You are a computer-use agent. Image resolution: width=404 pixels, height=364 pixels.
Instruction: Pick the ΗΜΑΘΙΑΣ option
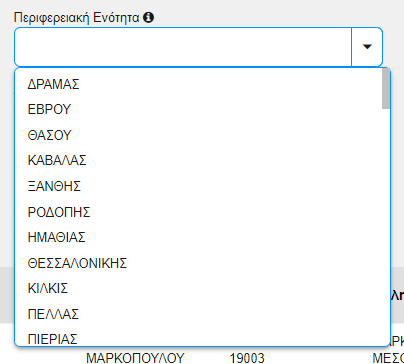[x=202, y=237]
